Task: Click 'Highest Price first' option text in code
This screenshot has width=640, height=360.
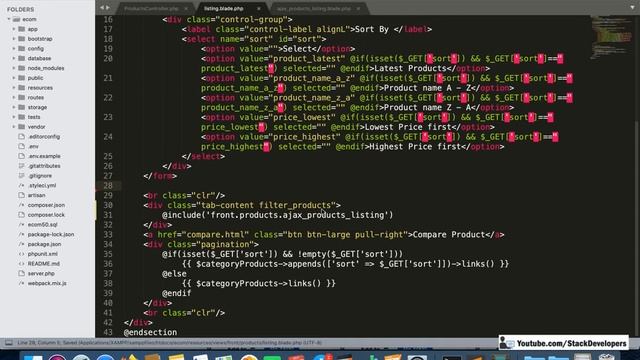Action: (415, 147)
